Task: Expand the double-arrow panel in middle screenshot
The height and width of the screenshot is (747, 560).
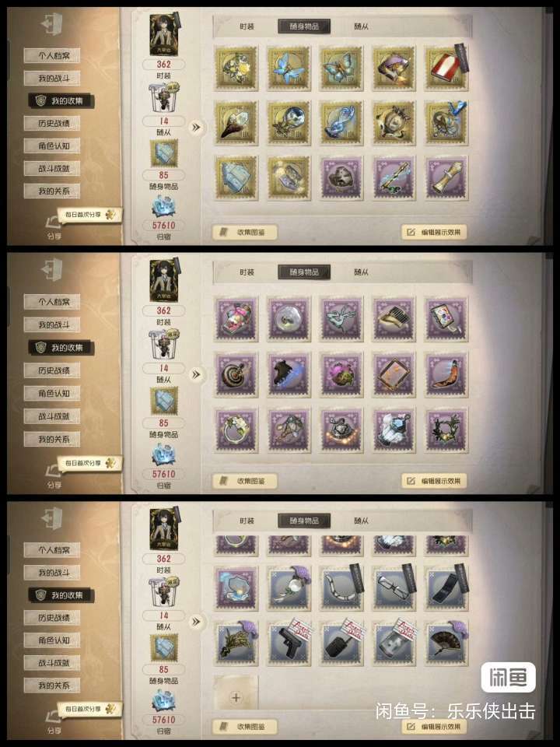Action: point(196,374)
